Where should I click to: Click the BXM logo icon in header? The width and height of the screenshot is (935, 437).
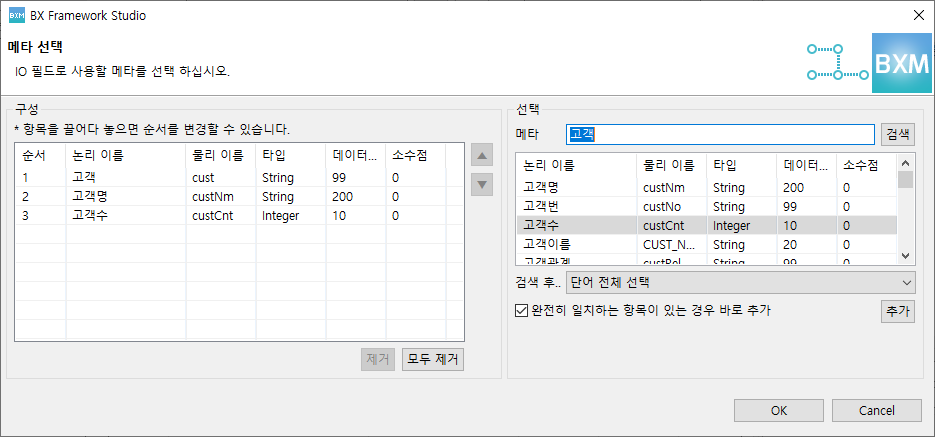pos(873,63)
